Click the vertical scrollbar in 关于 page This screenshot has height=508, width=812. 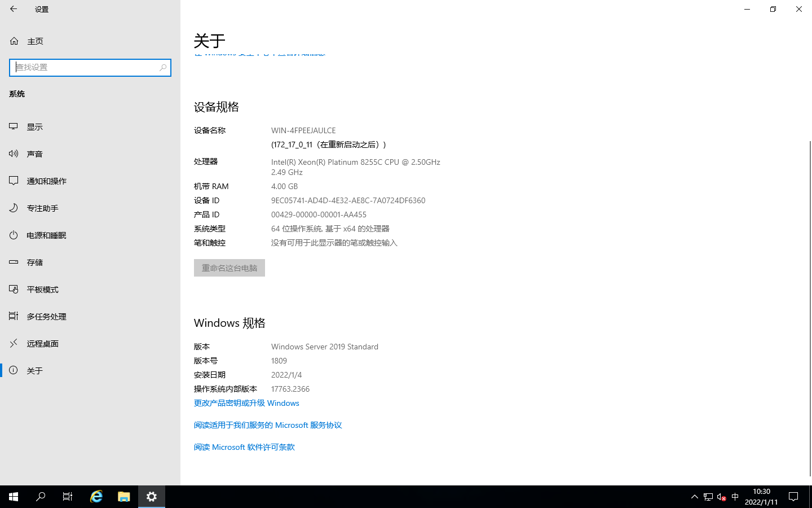click(810, 308)
